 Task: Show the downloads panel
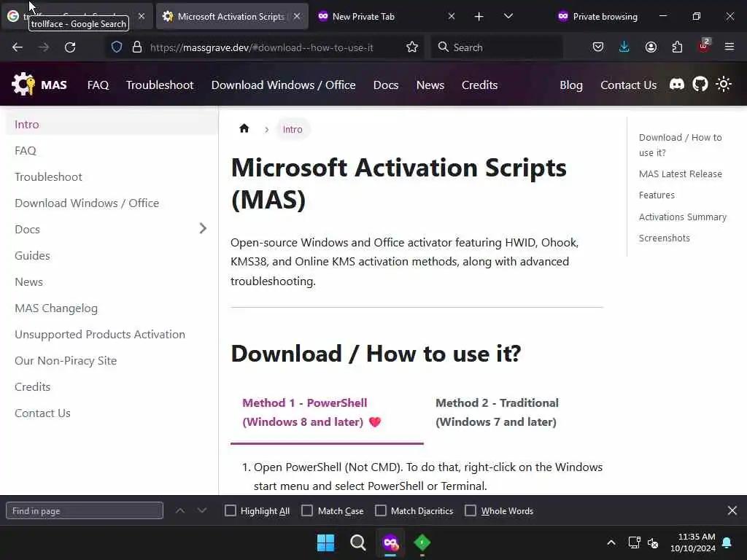coord(624,47)
